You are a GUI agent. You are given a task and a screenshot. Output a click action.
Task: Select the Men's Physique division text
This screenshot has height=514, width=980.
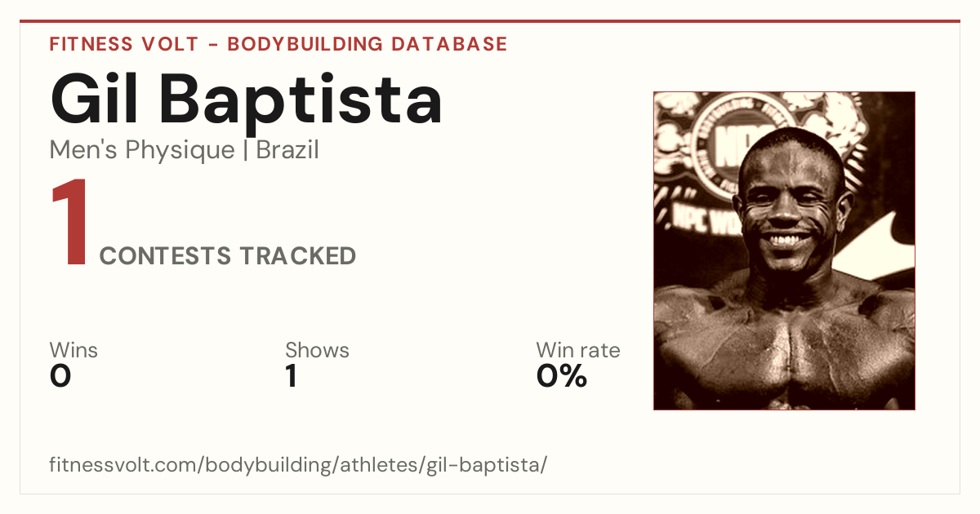pyautogui.click(x=142, y=150)
